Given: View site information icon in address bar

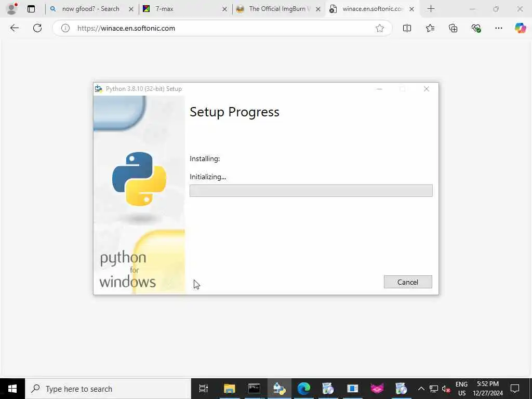Looking at the screenshot, I should point(65,28).
